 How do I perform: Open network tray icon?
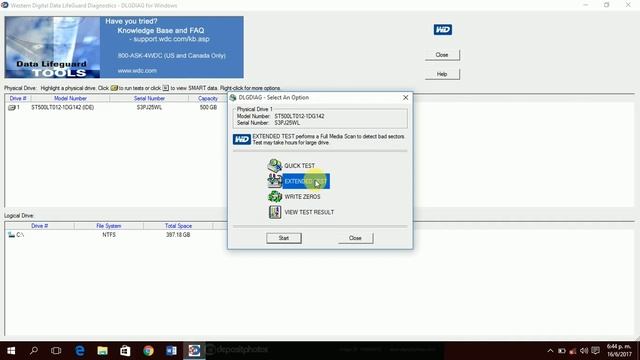coord(573,351)
